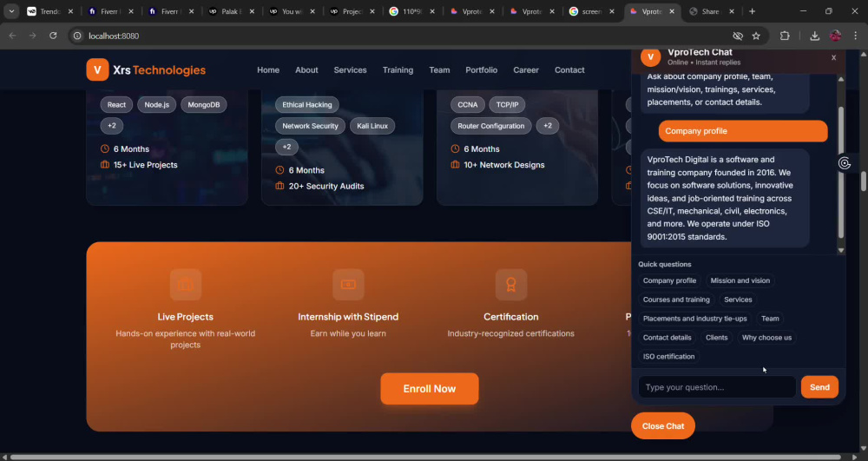Select the Clients quick question chip
Viewport: 868px width, 461px height.
point(716,338)
